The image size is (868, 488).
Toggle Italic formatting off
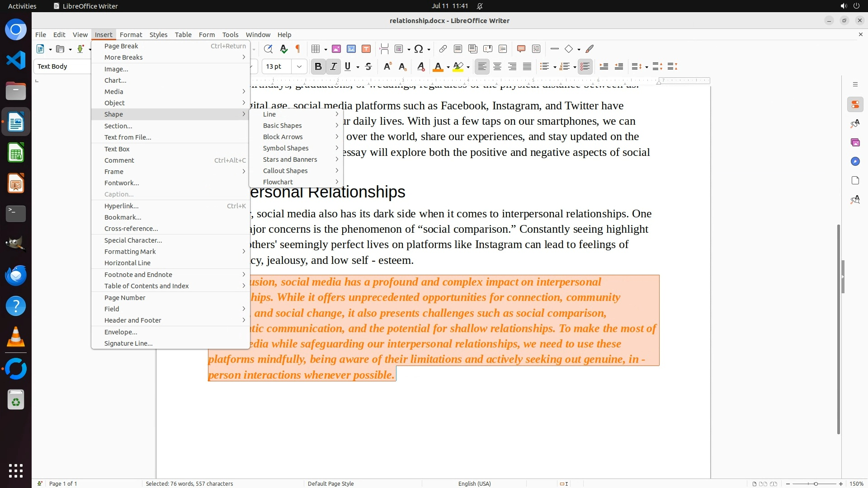coord(333,67)
